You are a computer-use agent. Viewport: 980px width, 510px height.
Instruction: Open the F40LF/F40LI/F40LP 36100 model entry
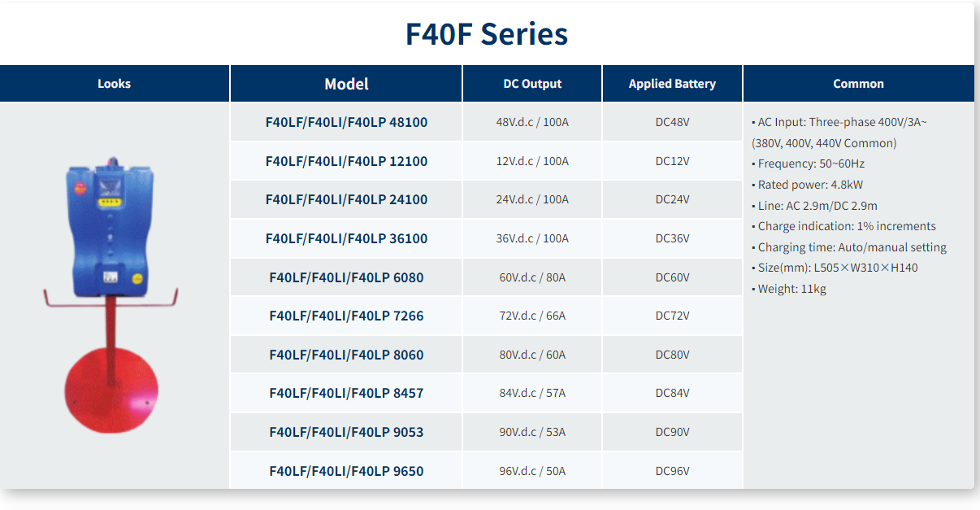(346, 238)
